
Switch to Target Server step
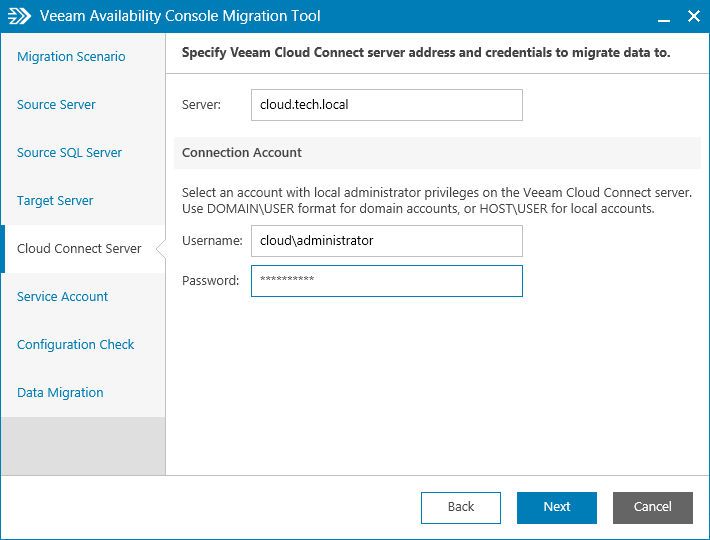point(55,201)
